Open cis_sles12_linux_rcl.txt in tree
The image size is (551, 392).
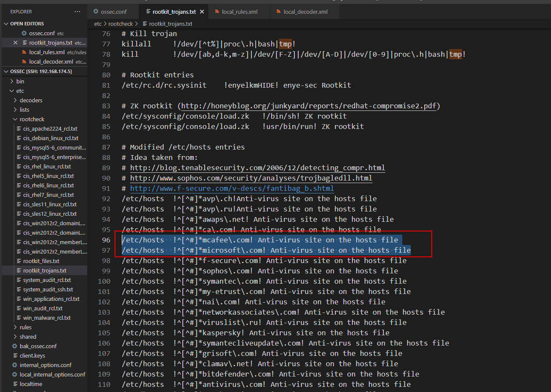pos(49,214)
